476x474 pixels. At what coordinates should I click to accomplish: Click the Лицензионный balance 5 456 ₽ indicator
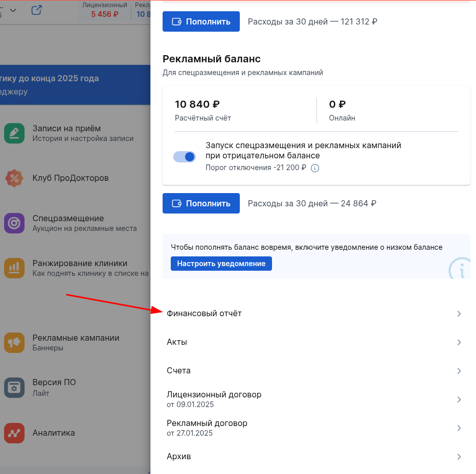point(104,10)
